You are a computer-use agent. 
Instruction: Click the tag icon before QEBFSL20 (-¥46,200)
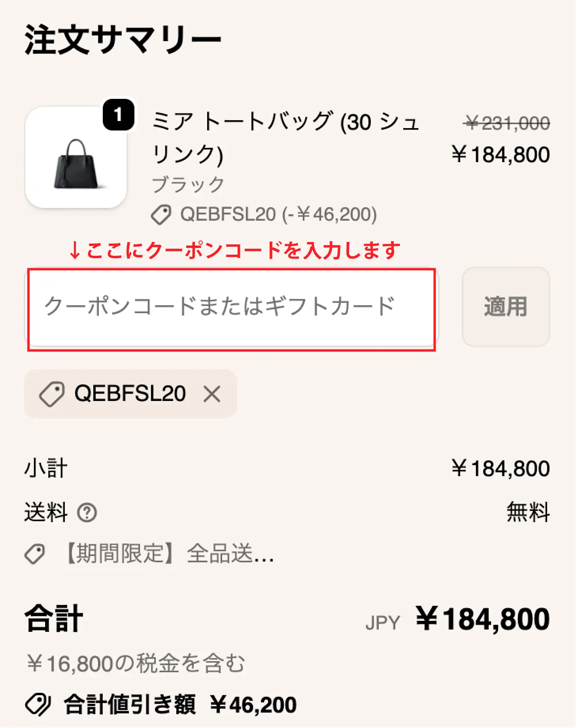[161, 215]
